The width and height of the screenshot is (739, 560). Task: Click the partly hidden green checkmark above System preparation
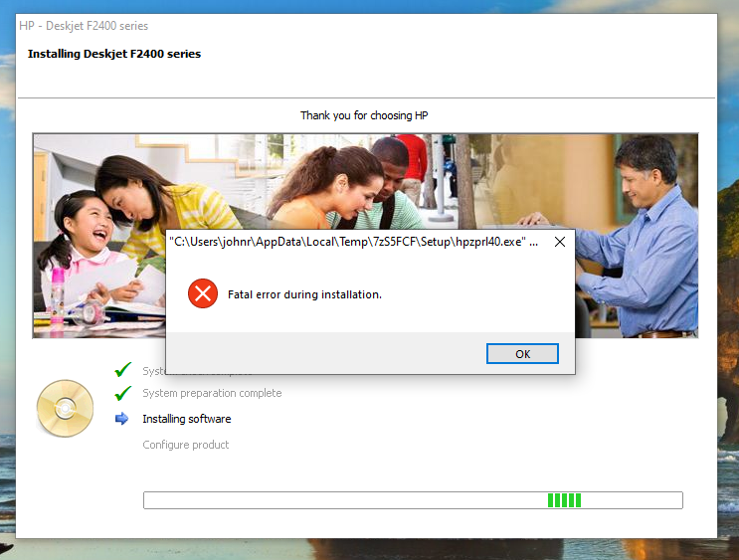pyautogui.click(x=123, y=369)
